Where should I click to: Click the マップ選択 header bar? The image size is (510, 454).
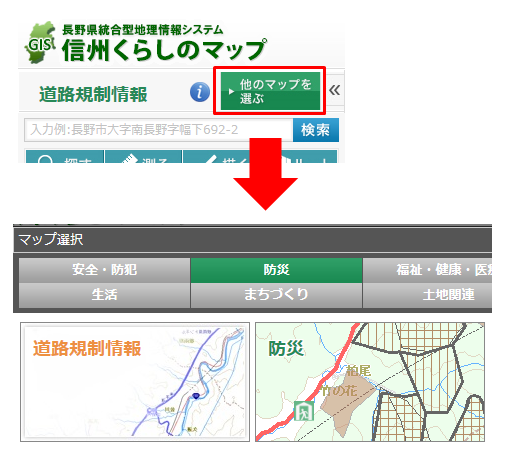253,240
